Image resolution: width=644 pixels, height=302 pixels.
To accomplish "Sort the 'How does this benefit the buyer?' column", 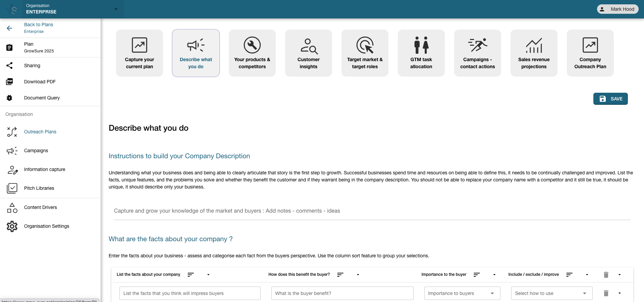I will coord(340,275).
